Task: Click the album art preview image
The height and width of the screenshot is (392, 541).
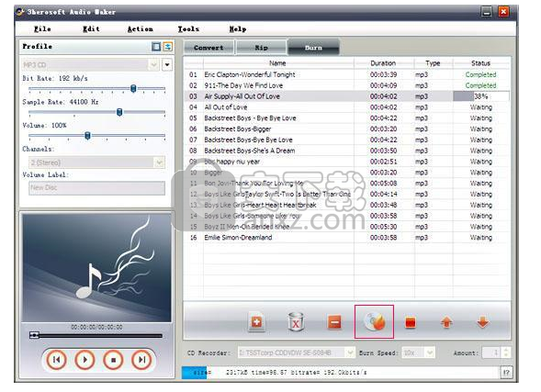Action: pyautogui.click(x=96, y=268)
